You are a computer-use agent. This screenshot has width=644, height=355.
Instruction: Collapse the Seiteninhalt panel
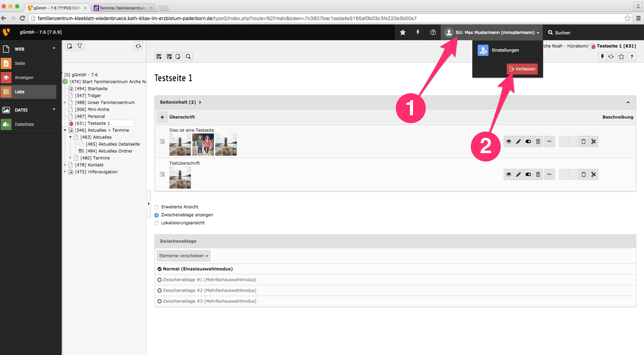[628, 102]
